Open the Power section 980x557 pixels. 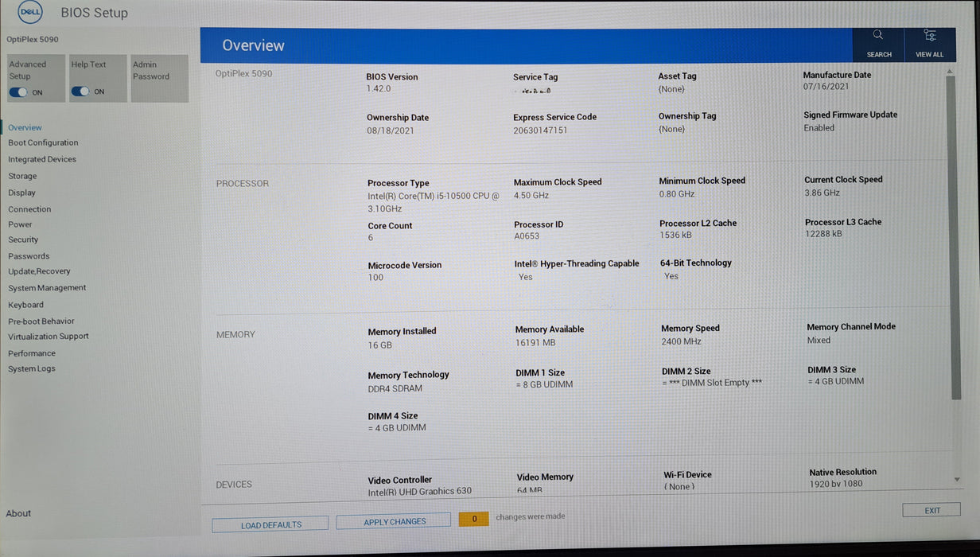coord(20,224)
